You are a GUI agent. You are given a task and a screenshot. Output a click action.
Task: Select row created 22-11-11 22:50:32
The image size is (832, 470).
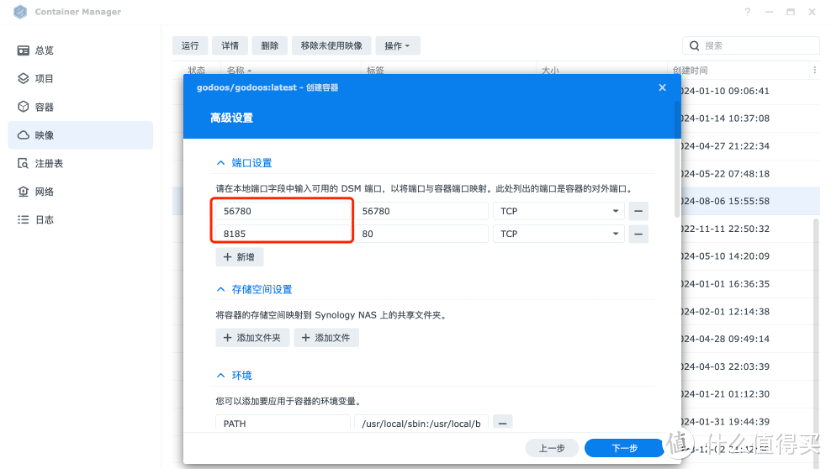tap(750, 229)
